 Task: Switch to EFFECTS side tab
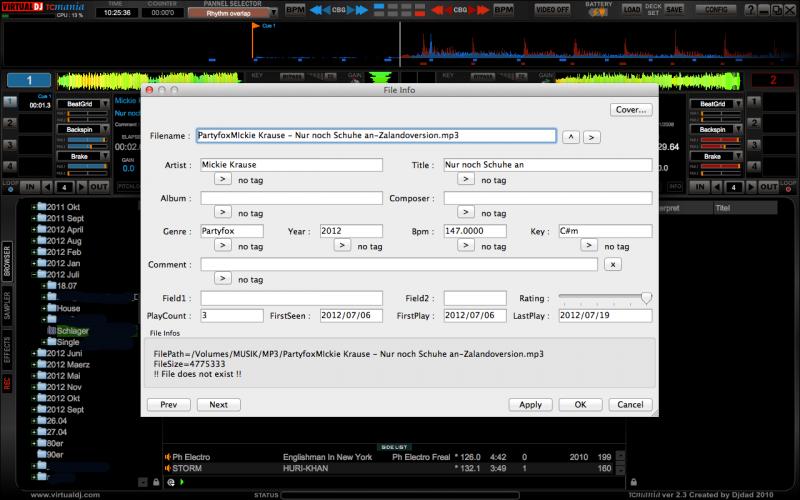pyautogui.click(x=7, y=350)
